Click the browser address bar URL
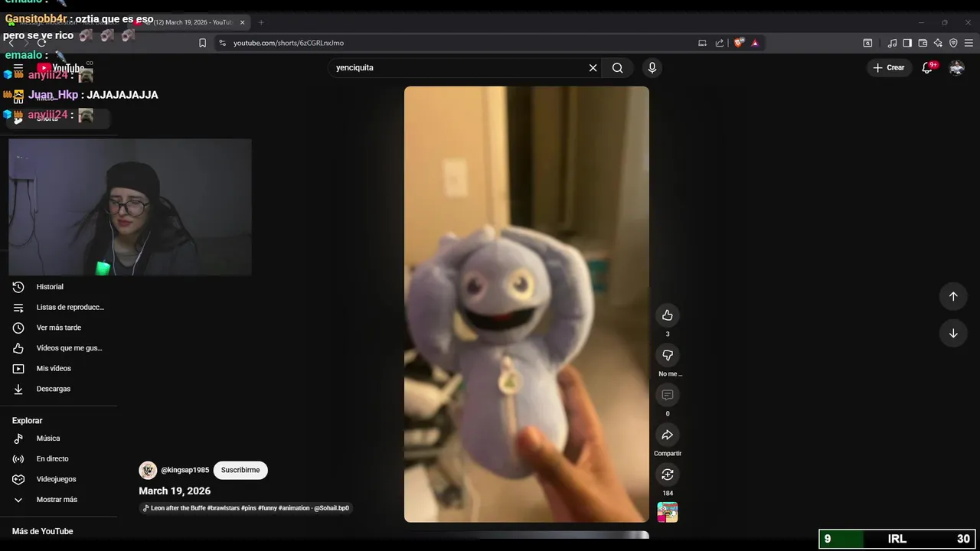Screen dimensions: 980x551 click(x=289, y=43)
